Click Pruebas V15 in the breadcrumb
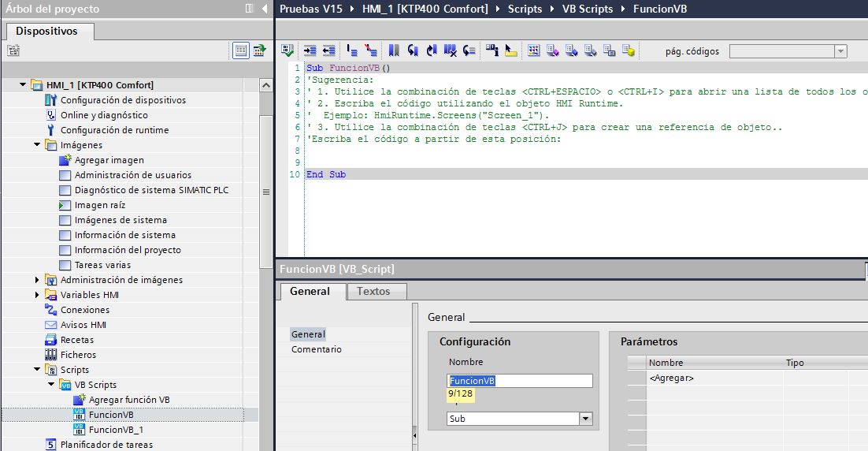The width and height of the screenshot is (868, 451). [x=311, y=9]
